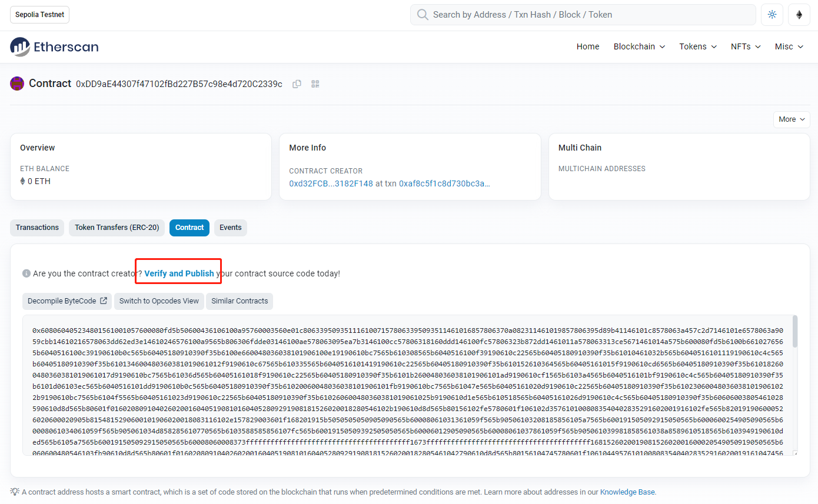This screenshot has height=504, width=818.
Task: Click the CONTRACT CREATOR label
Action: pyautogui.click(x=326, y=171)
